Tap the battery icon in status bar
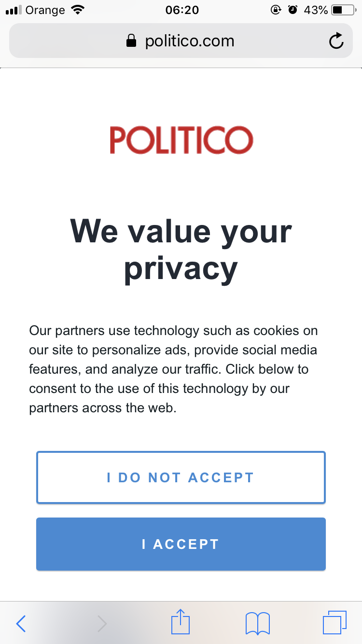The height and width of the screenshot is (644, 362). tap(343, 10)
